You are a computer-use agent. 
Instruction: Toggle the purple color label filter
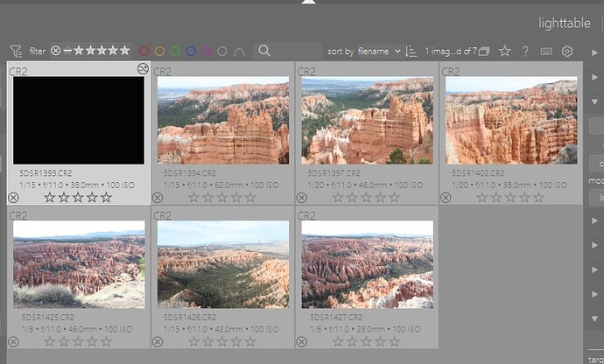[207, 51]
